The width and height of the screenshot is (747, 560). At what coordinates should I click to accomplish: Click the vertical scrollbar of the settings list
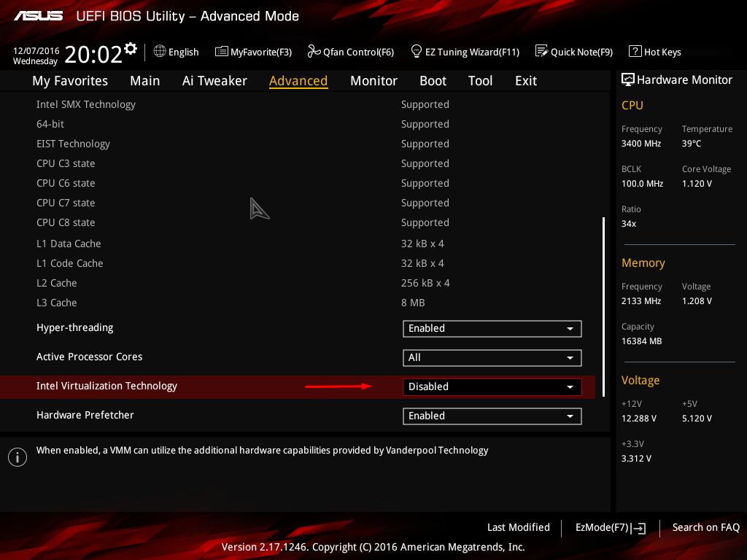pyautogui.click(x=603, y=307)
